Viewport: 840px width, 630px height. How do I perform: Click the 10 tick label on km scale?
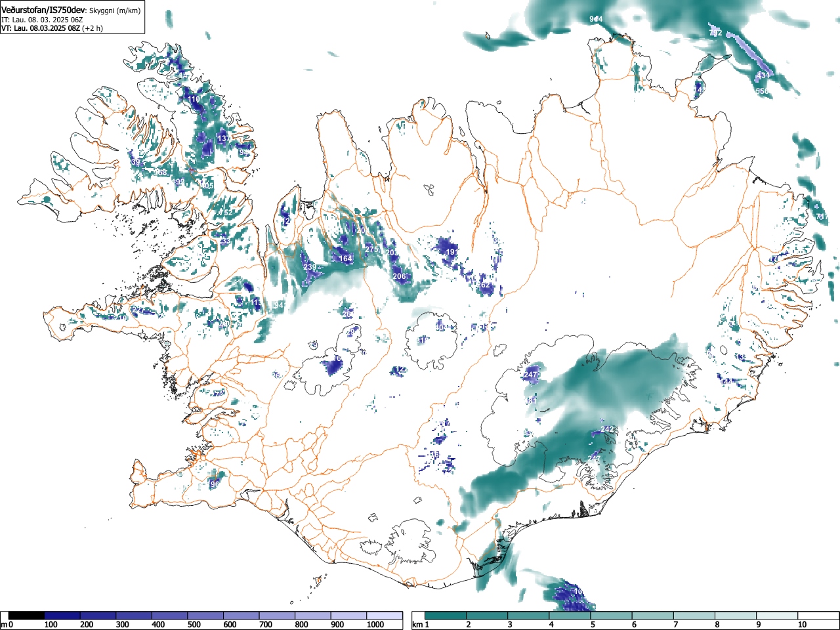[x=802, y=625]
